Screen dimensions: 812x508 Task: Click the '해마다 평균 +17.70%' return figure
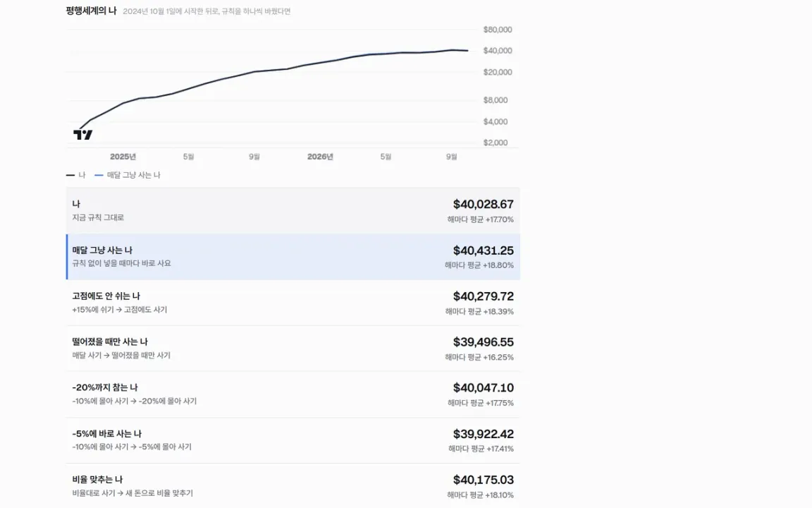pos(481,220)
